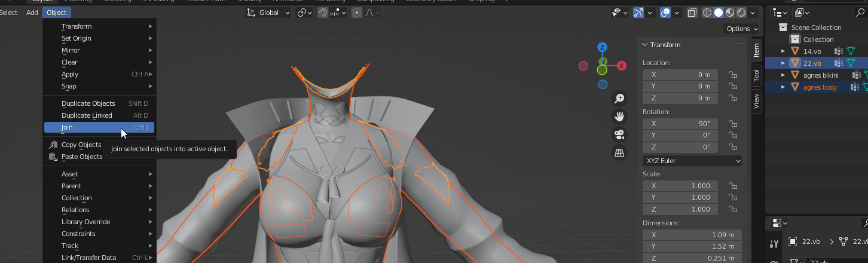Lock the Scale Y value

pos(732,197)
